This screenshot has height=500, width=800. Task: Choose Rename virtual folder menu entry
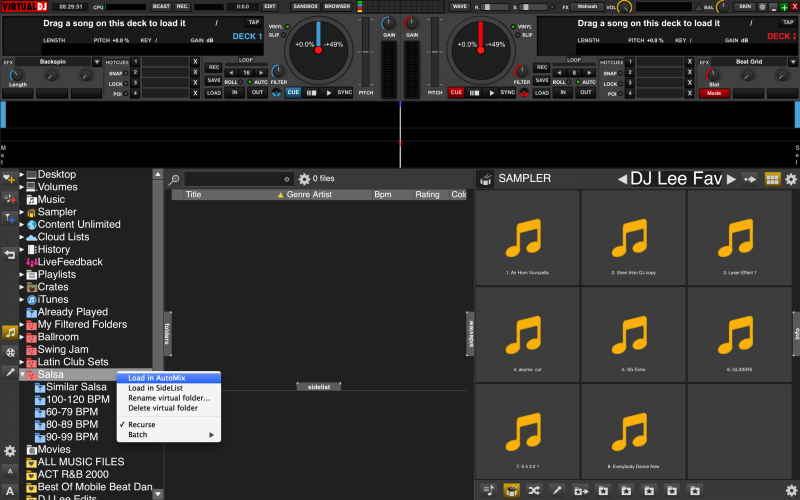(x=163, y=398)
